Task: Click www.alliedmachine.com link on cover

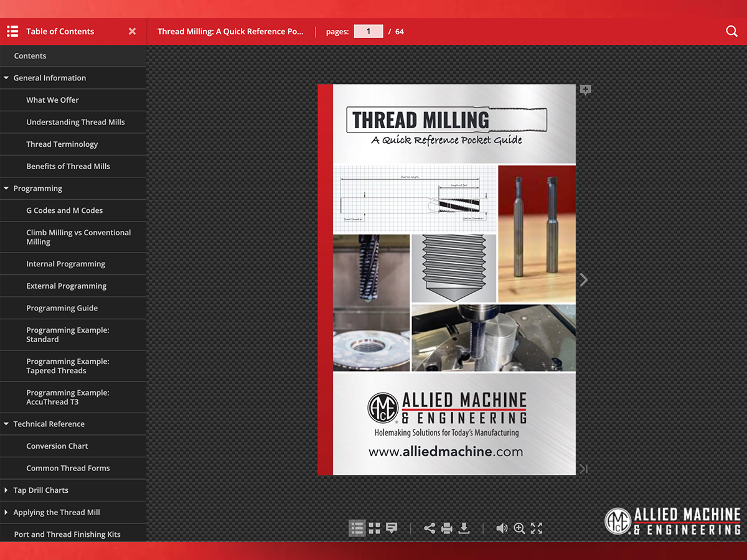Action: click(x=446, y=452)
